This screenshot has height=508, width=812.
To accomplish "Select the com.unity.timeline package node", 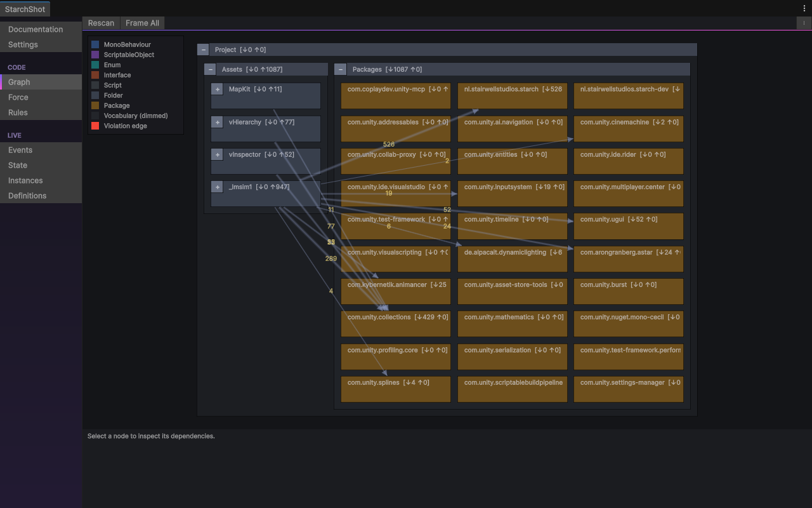I will [513, 226].
